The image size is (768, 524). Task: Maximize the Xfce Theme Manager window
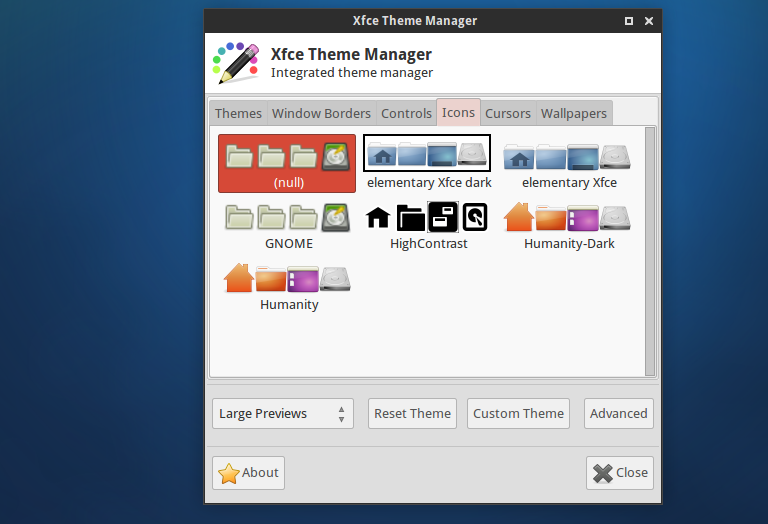629,21
